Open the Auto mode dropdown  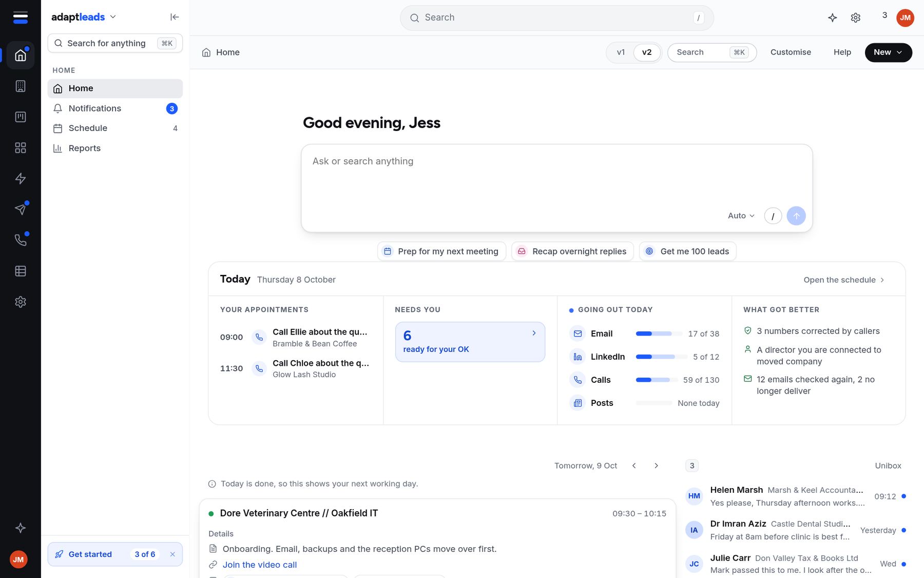741,216
